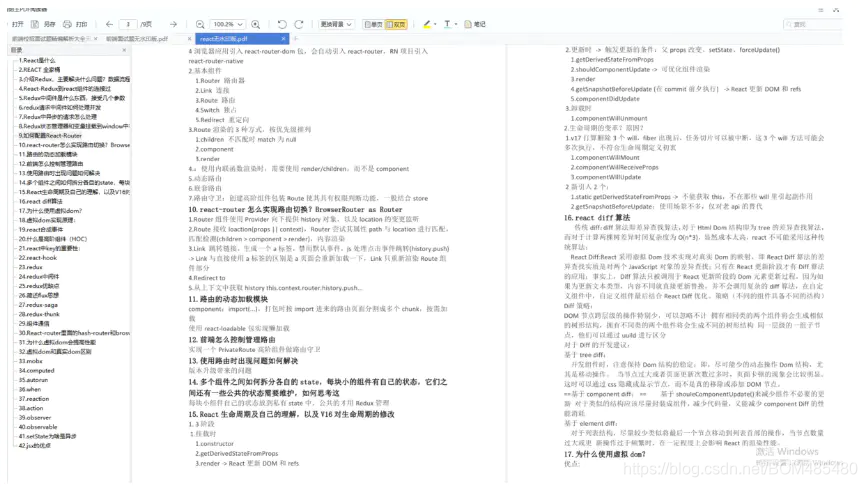Go to the next page arrow
867x487 pixels.
pos(174,24)
